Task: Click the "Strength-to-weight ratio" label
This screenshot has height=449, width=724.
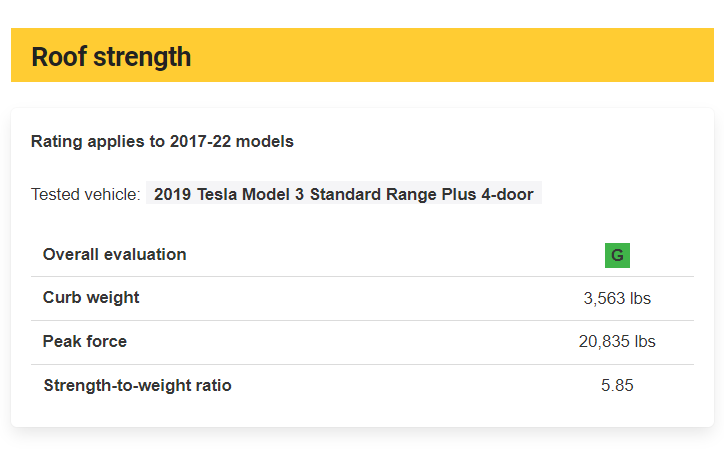Action: pyautogui.click(x=137, y=385)
